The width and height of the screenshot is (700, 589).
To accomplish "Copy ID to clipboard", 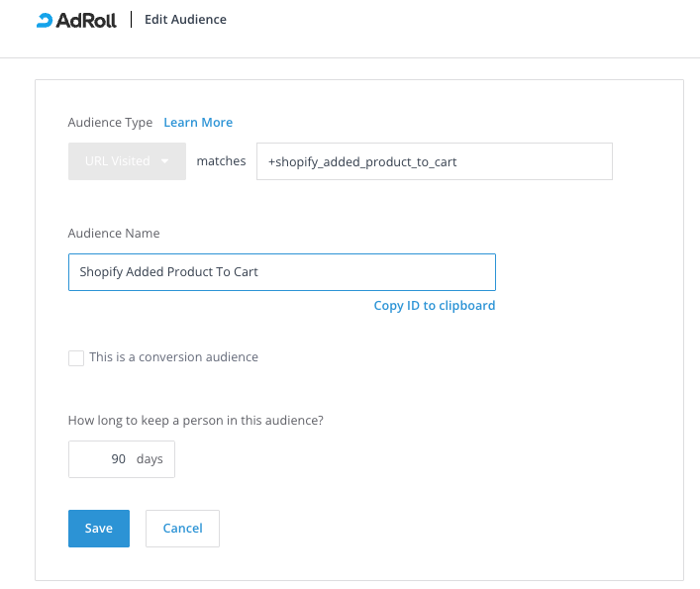I will 434,306.
